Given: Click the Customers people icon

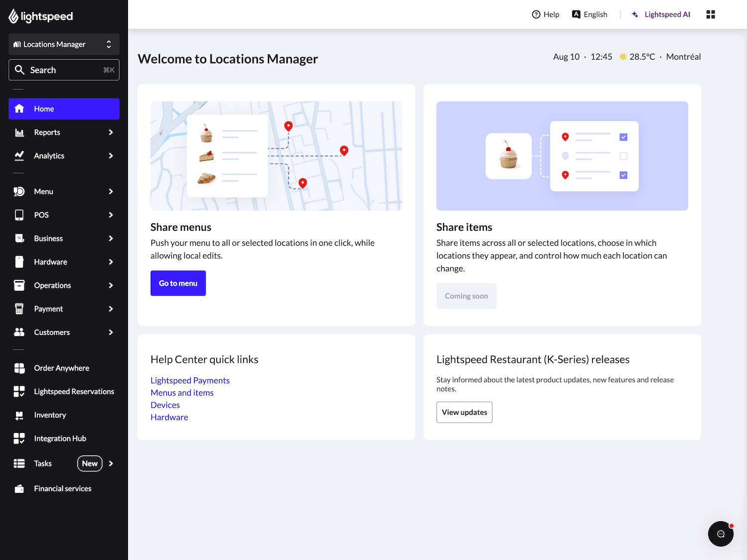Looking at the screenshot, I should click(x=19, y=332).
